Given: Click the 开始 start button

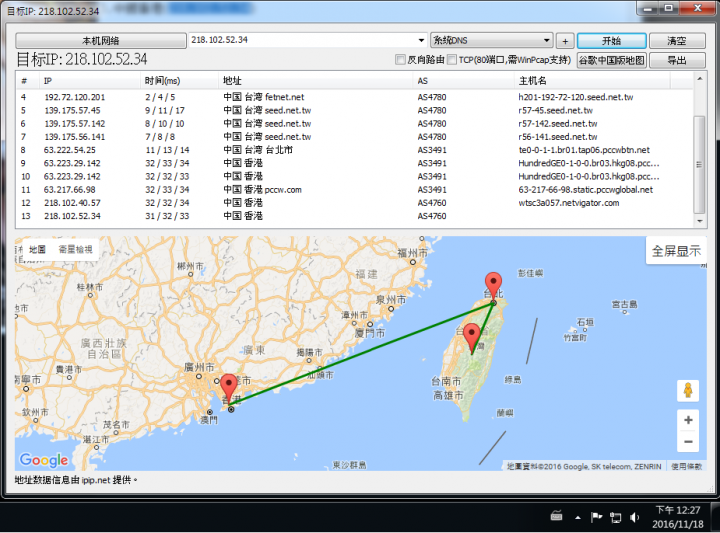Looking at the screenshot, I should point(611,40).
